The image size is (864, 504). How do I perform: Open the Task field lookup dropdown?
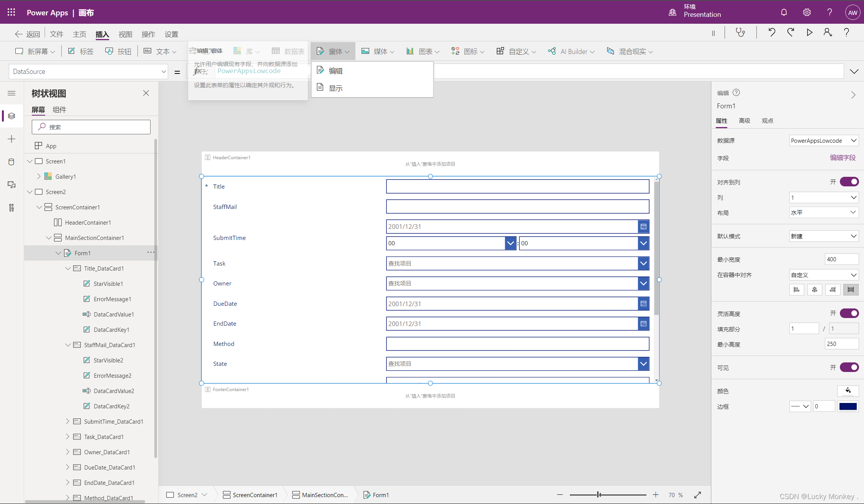pyautogui.click(x=643, y=263)
